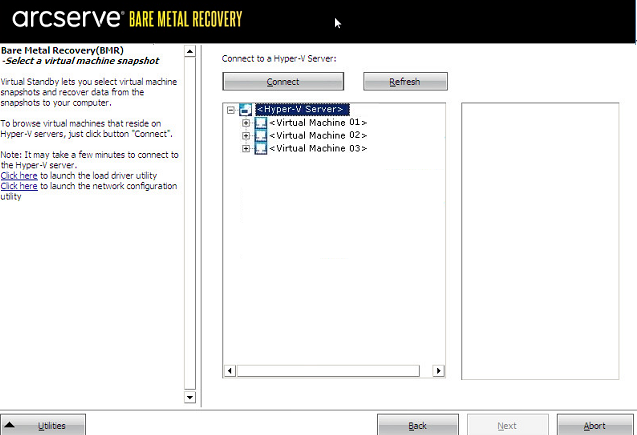Expand the Virtual Machine 01 node

click(246, 122)
